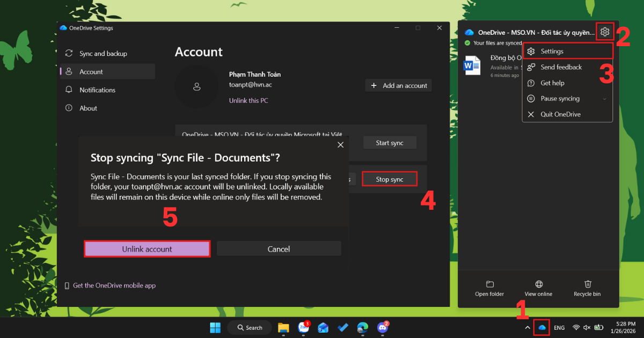644x338 pixels.
Task: Select the Pause syncing icon
Action: [531, 98]
